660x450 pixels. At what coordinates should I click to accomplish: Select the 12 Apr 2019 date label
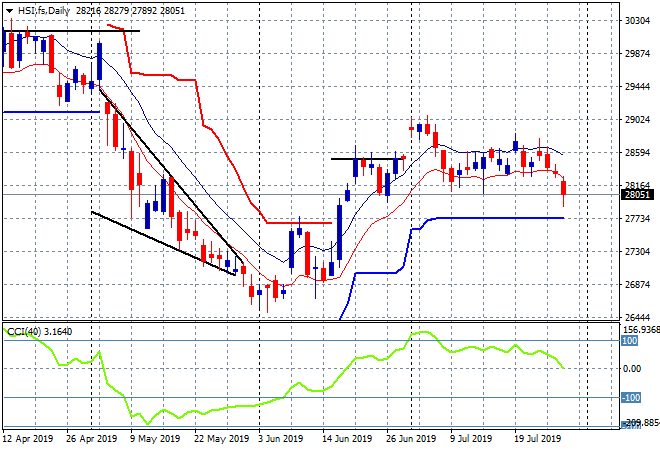pos(28,438)
